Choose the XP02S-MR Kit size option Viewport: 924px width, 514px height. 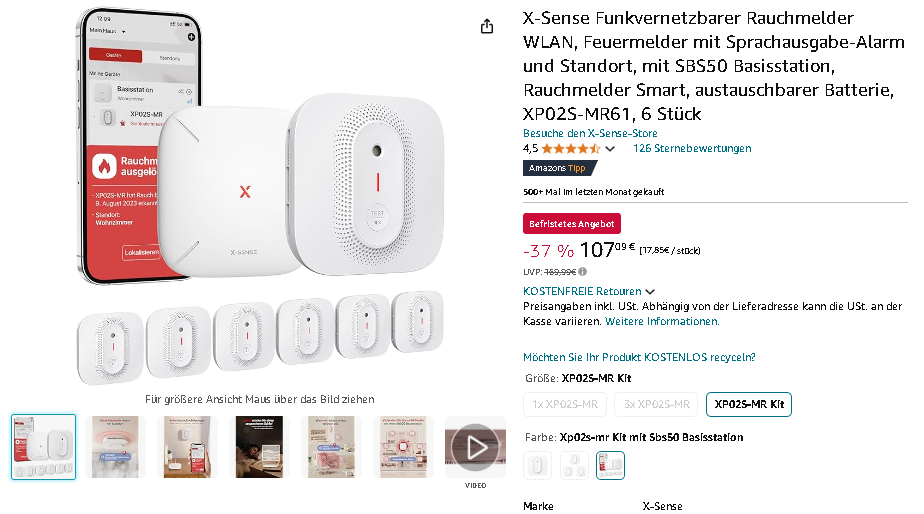click(x=749, y=404)
